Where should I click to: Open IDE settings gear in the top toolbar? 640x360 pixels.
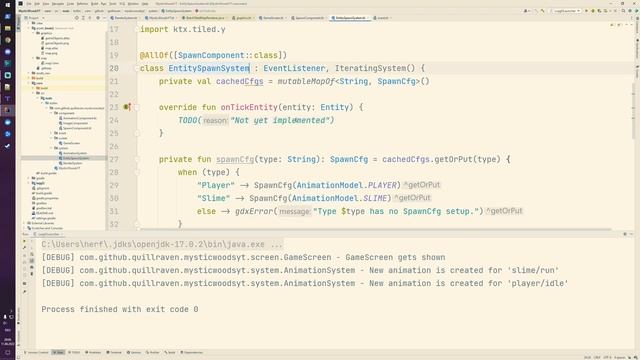click(x=630, y=11)
